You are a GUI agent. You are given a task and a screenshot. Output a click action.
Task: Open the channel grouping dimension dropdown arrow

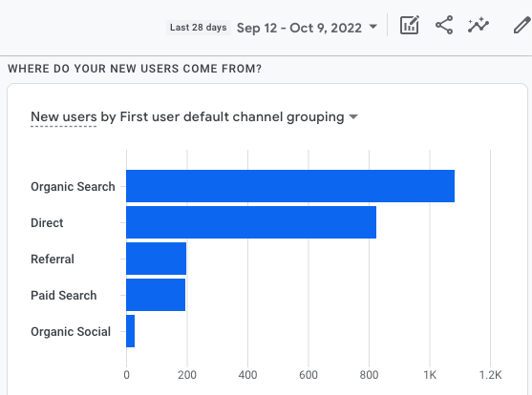click(353, 117)
